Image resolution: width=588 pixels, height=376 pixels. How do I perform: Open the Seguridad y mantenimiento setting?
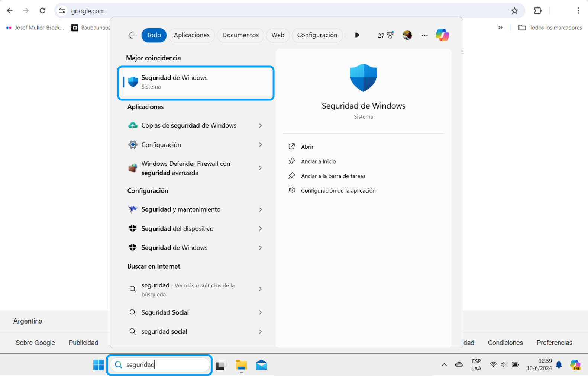coord(181,210)
